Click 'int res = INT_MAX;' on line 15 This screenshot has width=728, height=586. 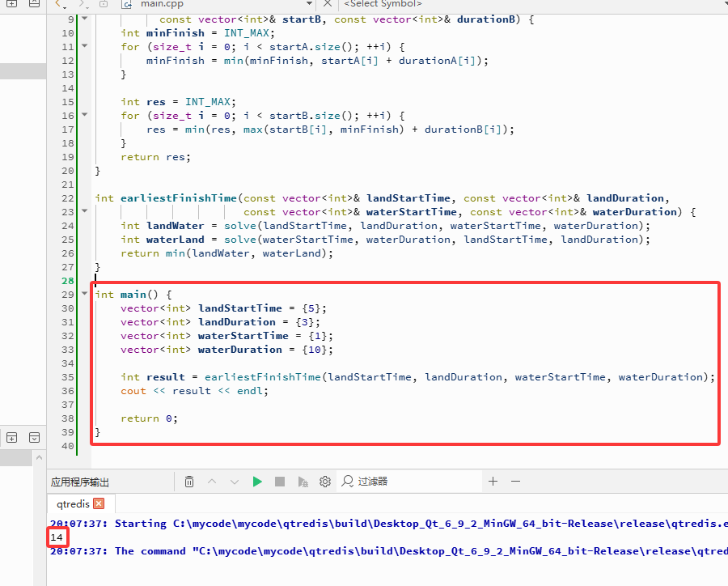pos(178,102)
